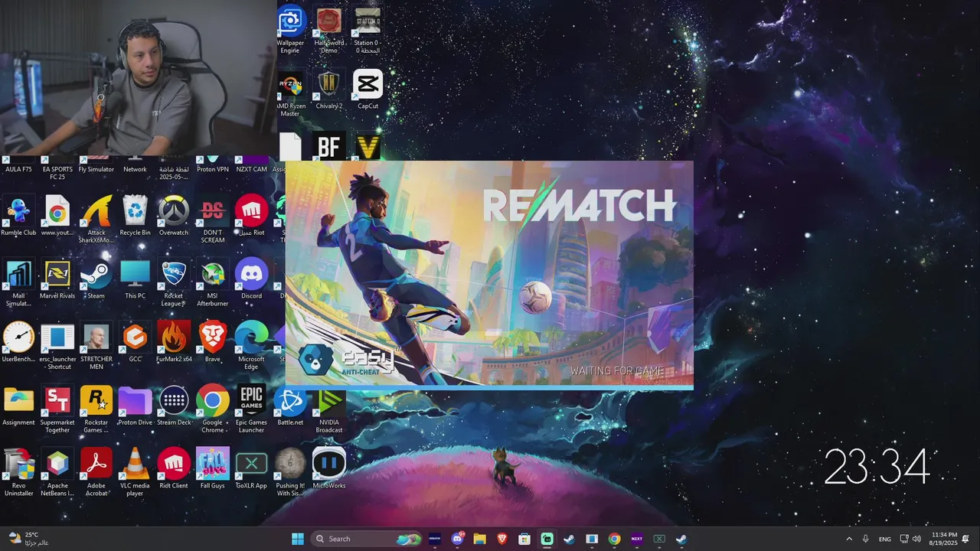Select the ersc_launcher shortcut
This screenshot has width=980, height=551.
(57, 347)
